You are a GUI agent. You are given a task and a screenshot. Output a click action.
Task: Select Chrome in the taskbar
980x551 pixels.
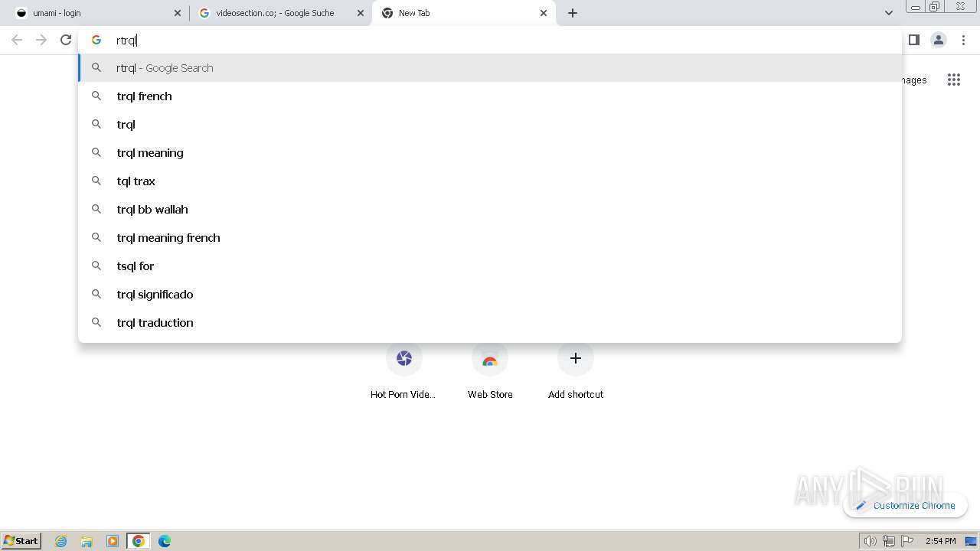point(139,541)
